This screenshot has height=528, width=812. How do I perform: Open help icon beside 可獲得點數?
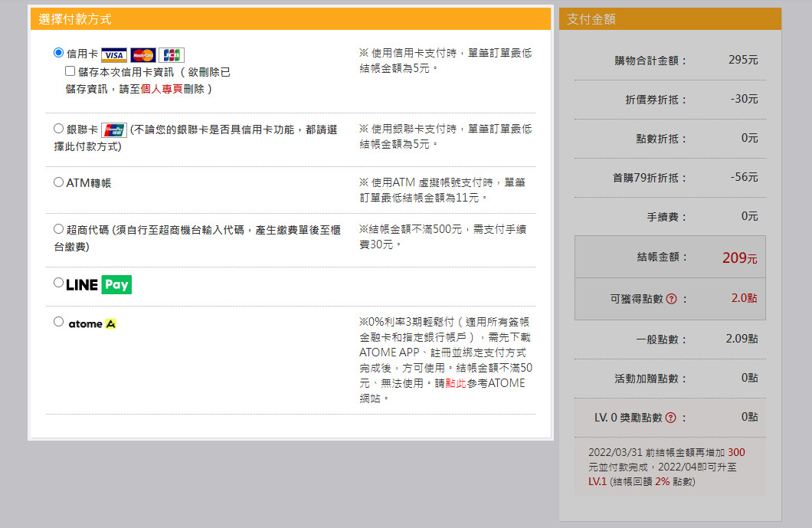[x=671, y=299]
